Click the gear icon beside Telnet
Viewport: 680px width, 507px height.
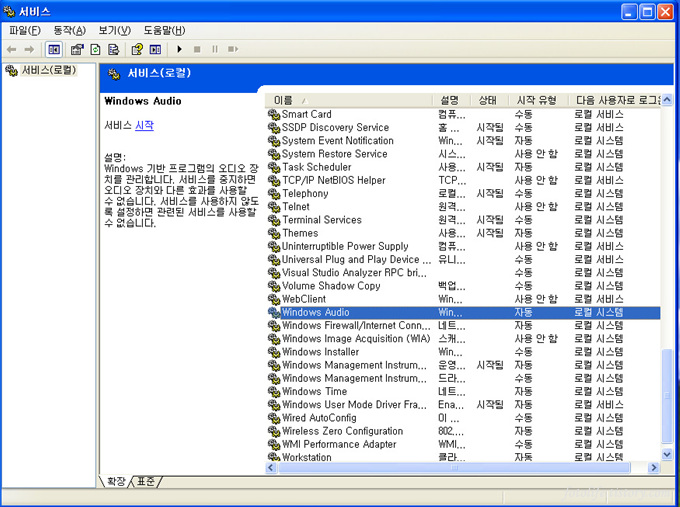coord(274,207)
